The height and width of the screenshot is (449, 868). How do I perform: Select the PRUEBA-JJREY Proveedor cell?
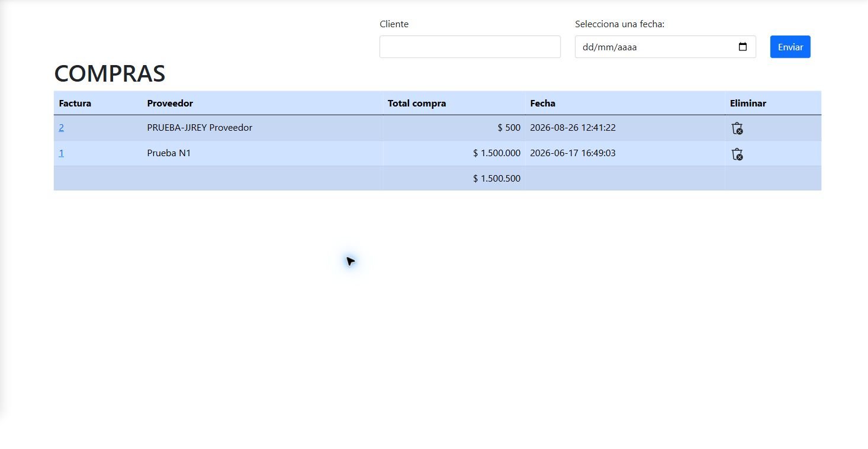point(262,128)
